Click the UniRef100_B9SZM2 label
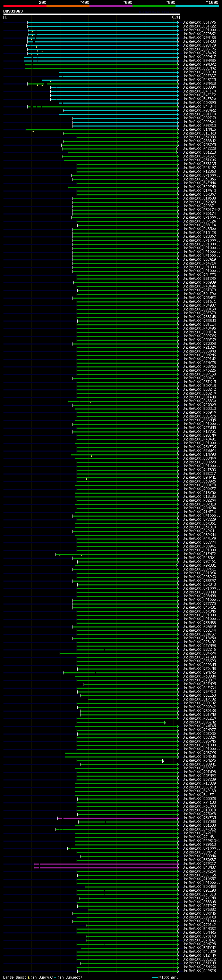Image resolution: width=222 pixels, height=980 pixels. coord(199,722)
